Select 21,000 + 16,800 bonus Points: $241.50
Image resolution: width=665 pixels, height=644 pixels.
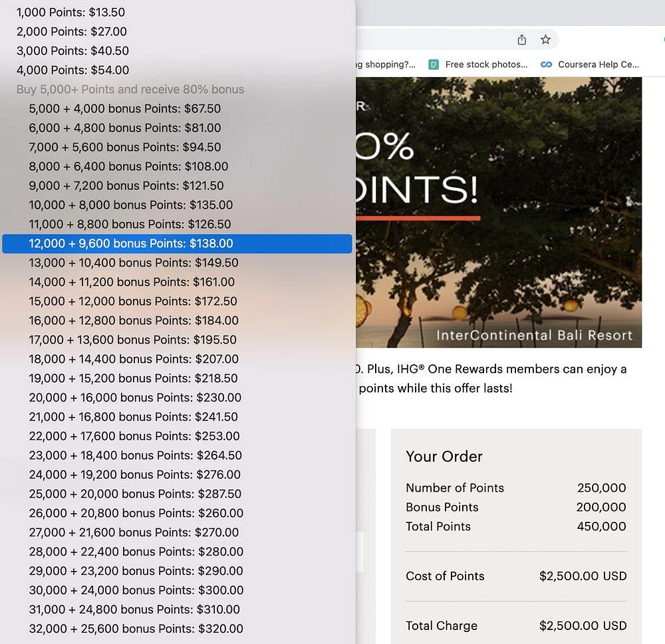178,417
